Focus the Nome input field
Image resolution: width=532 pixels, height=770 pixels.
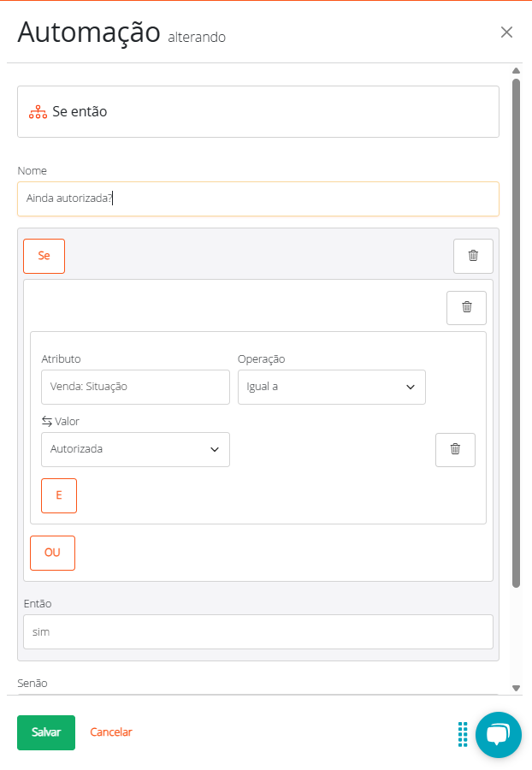pyautogui.click(x=257, y=198)
